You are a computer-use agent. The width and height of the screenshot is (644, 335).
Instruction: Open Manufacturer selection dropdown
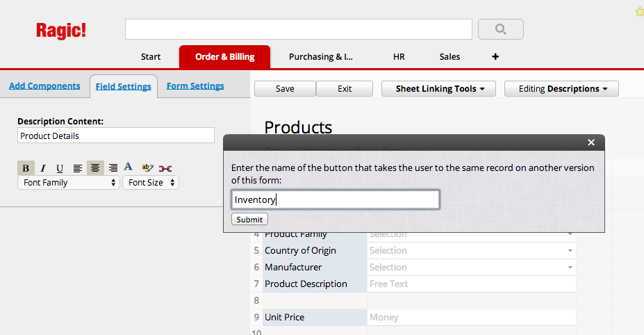pos(570,267)
